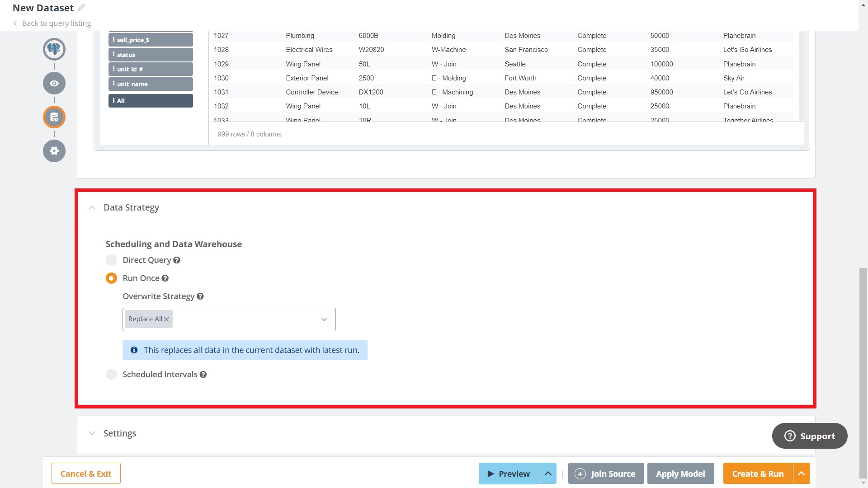Select the Run Once radio option
Image resolution: width=868 pixels, height=488 pixels.
111,278
